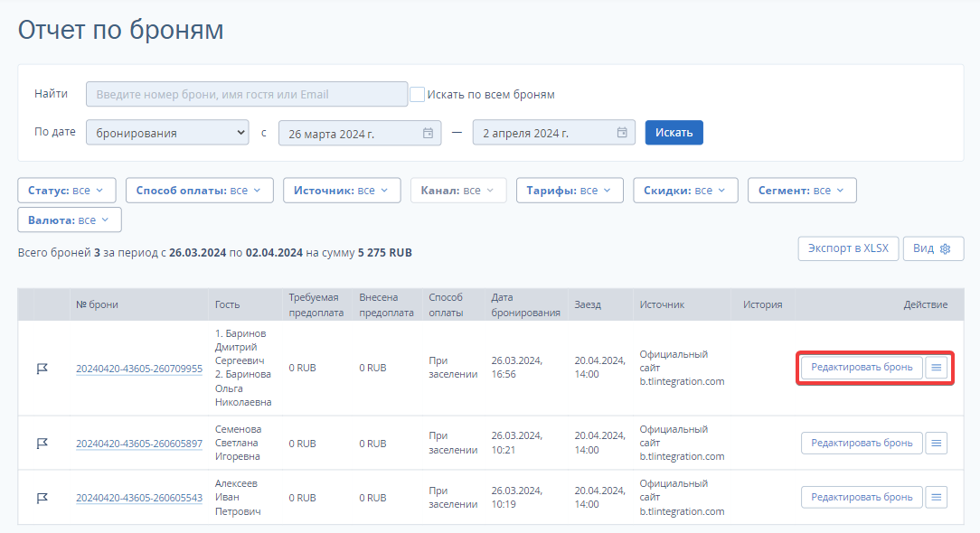Open hamburger menu for booking 260709955
Image resolution: width=980 pixels, height=533 pixels.
point(937,368)
